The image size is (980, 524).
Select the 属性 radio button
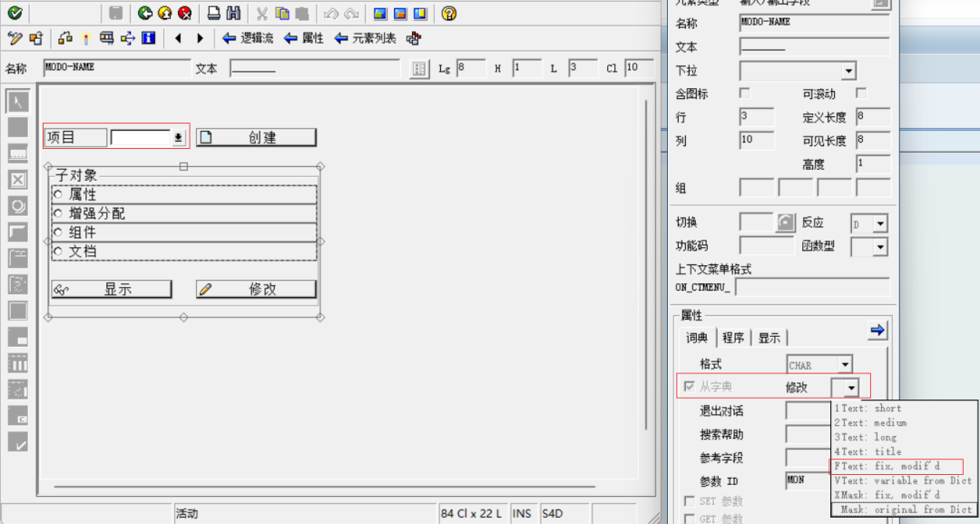click(58, 194)
